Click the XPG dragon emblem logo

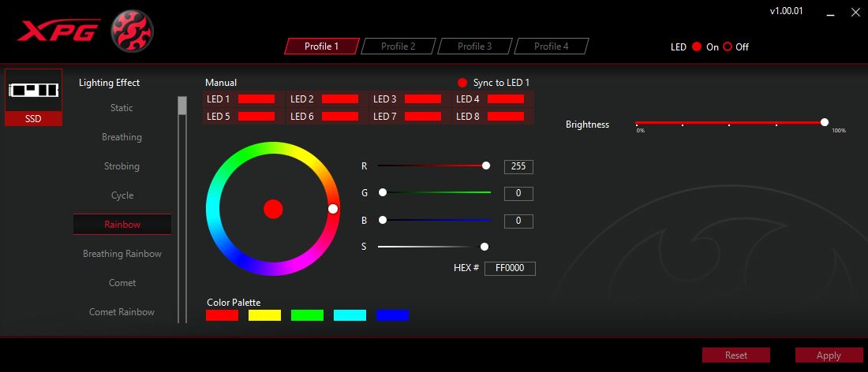click(x=132, y=31)
